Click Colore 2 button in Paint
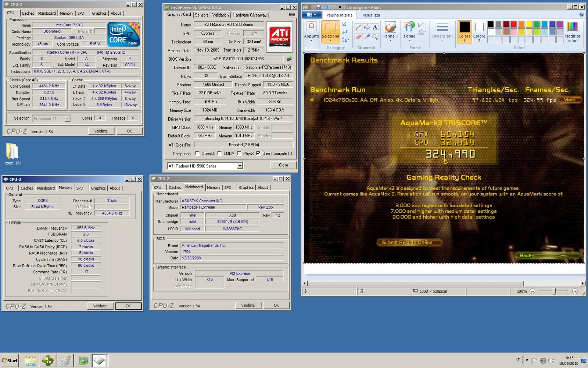Image resolution: width=588 pixels, height=368 pixels. 479,32
